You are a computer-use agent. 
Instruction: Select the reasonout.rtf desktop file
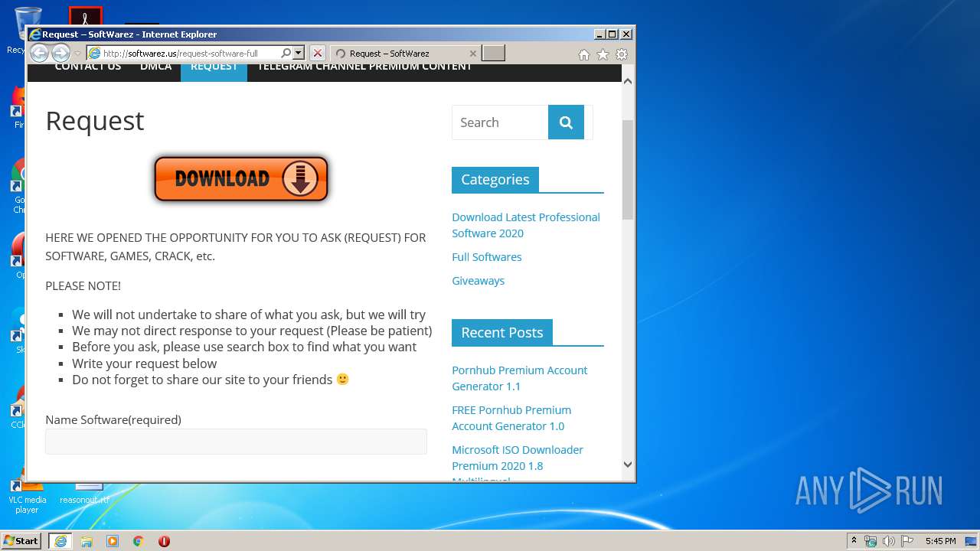85,494
